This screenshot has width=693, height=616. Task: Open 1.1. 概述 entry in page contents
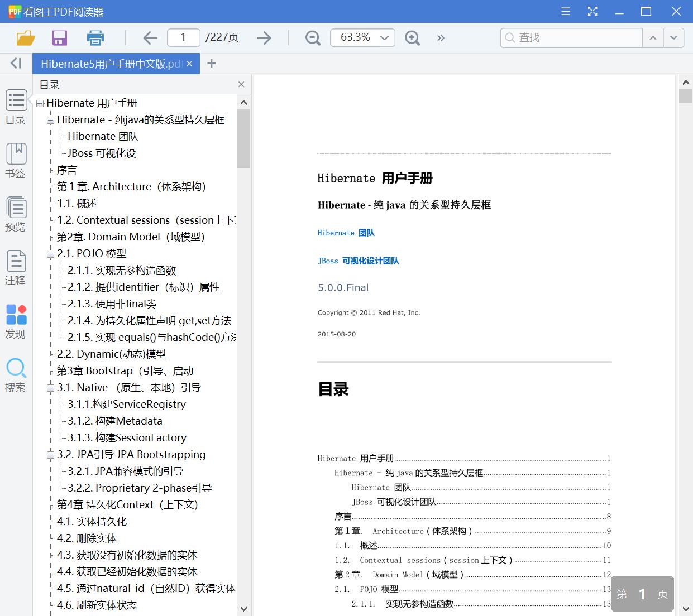click(472, 546)
